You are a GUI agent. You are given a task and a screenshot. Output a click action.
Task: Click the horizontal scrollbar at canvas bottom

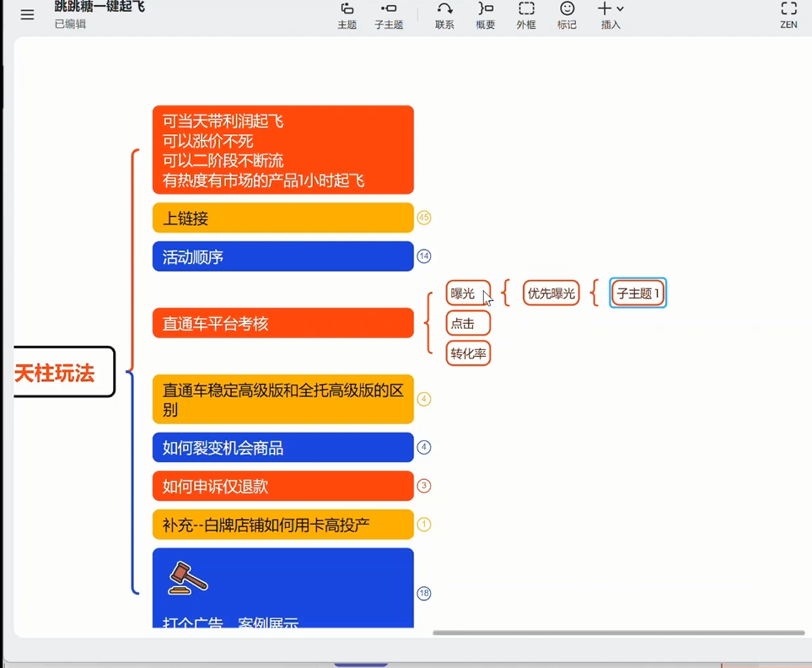coord(618,632)
